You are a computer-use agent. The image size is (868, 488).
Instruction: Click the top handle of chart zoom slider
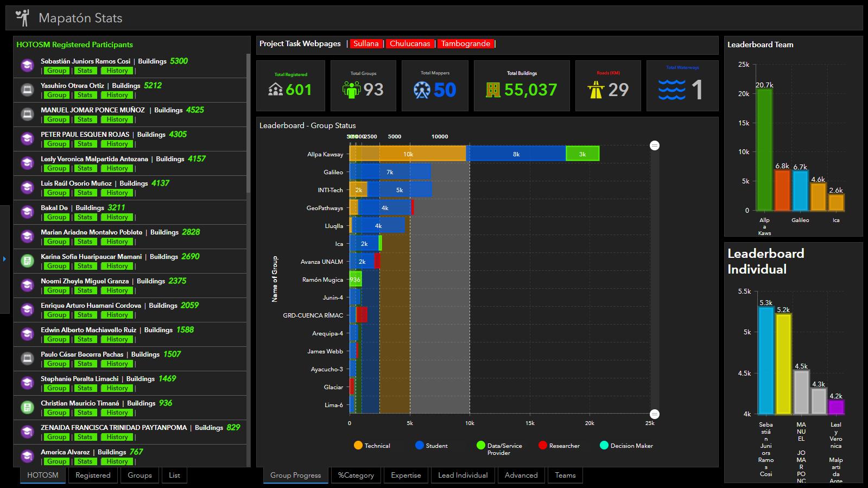pyautogui.click(x=655, y=145)
